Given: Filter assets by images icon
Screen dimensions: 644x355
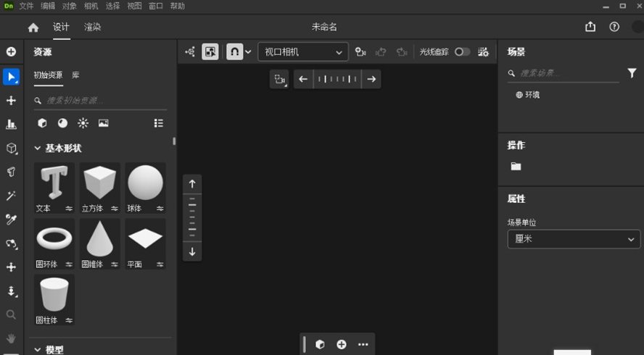Looking at the screenshot, I should pos(104,123).
